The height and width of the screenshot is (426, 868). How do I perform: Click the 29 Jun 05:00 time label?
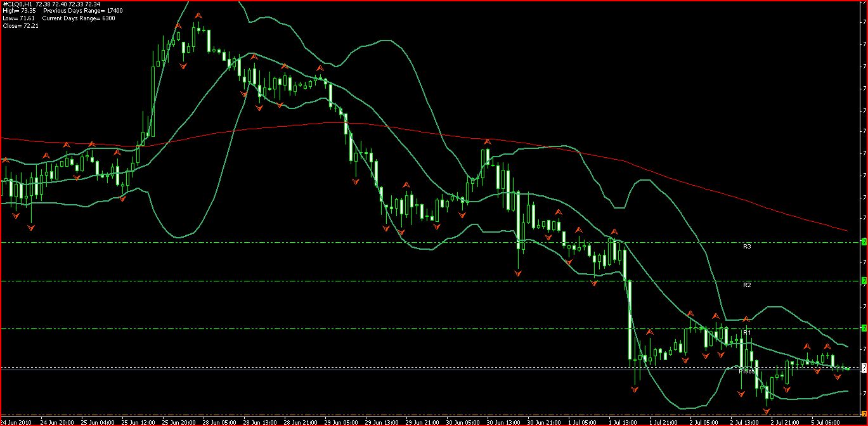(341, 422)
